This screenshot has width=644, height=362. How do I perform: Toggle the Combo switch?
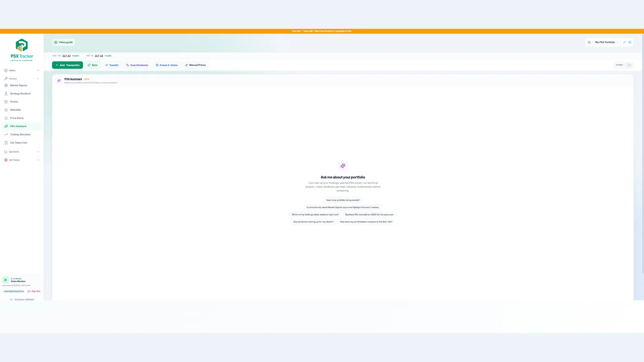tap(628, 65)
